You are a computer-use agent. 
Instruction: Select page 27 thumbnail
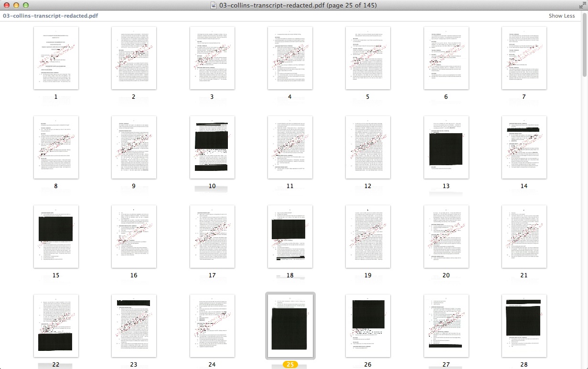(446, 326)
